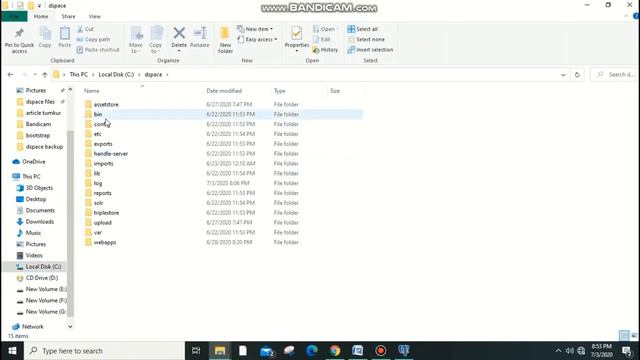Open the recent locations dropdown arrow
This screenshot has height=360, width=640.
point(35,75)
